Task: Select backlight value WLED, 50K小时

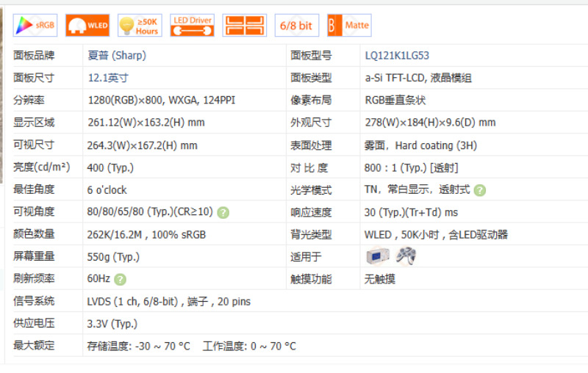Action: pos(401,235)
